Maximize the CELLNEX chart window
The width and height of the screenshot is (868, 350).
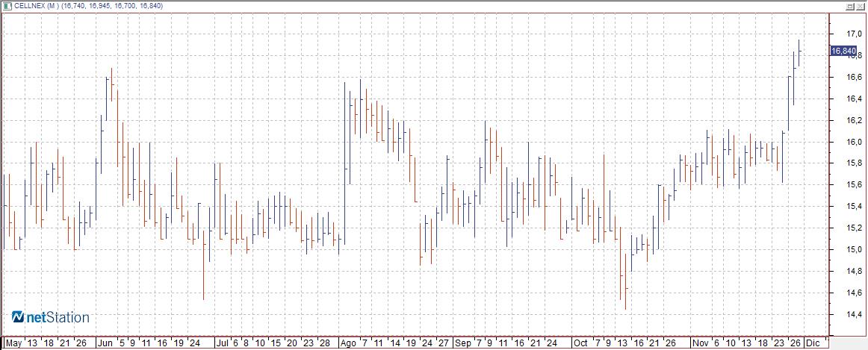click(x=850, y=5)
